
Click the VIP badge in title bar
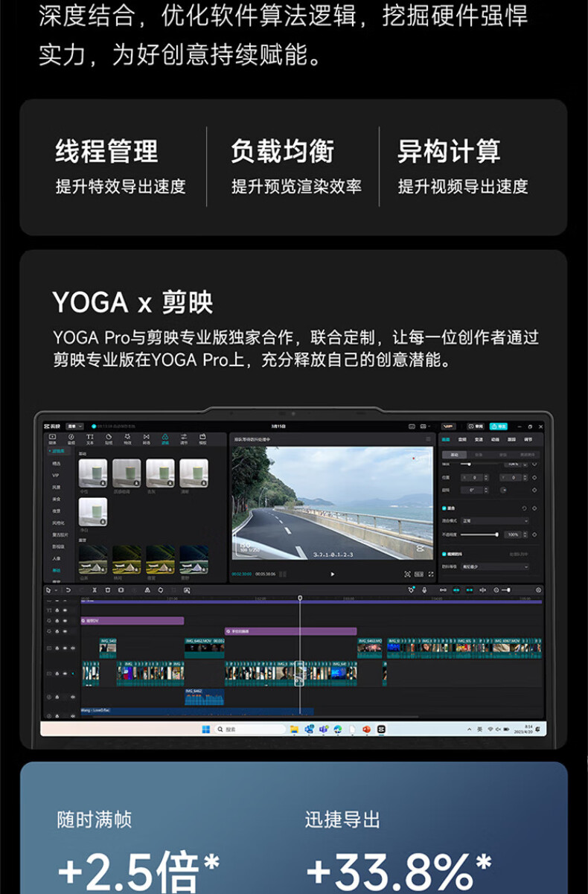tap(448, 427)
